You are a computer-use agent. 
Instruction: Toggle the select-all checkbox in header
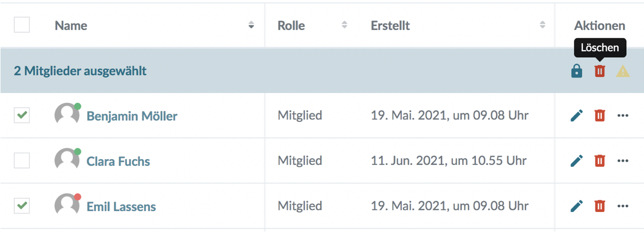coord(22,25)
